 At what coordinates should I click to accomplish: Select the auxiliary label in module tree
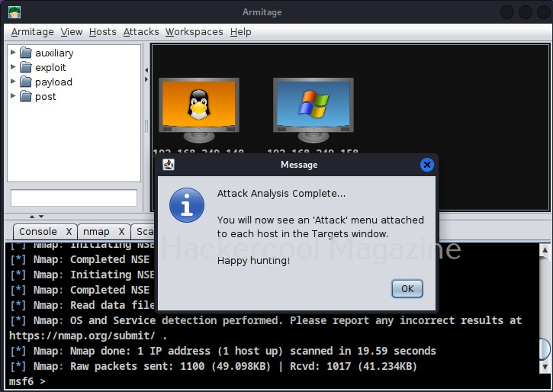54,53
